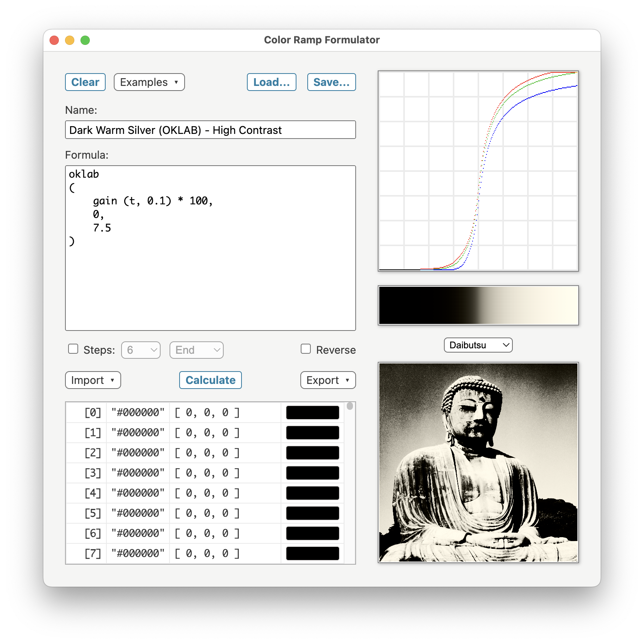Viewport: 644px width, 644px height.
Task: Click the color swatch in row [6]
Action: [x=313, y=533]
